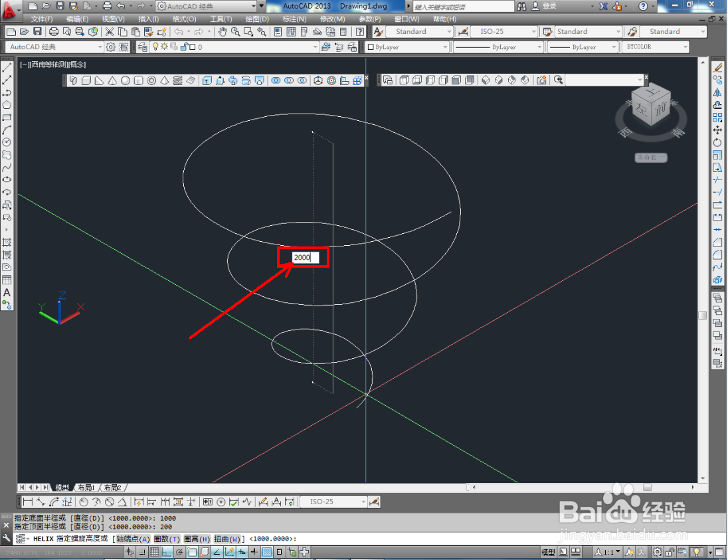Open the ByLayer color dropdown
This screenshot has width=728, height=560.
[x=445, y=47]
